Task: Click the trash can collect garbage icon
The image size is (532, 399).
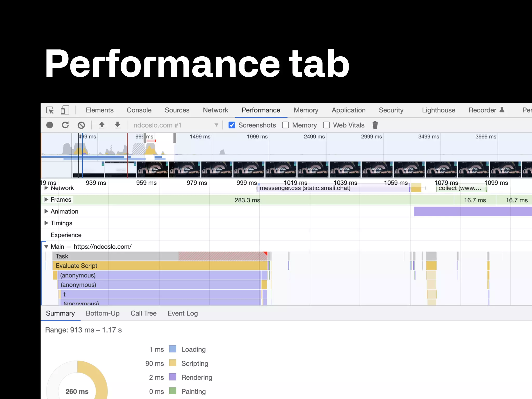Action: 375,125
